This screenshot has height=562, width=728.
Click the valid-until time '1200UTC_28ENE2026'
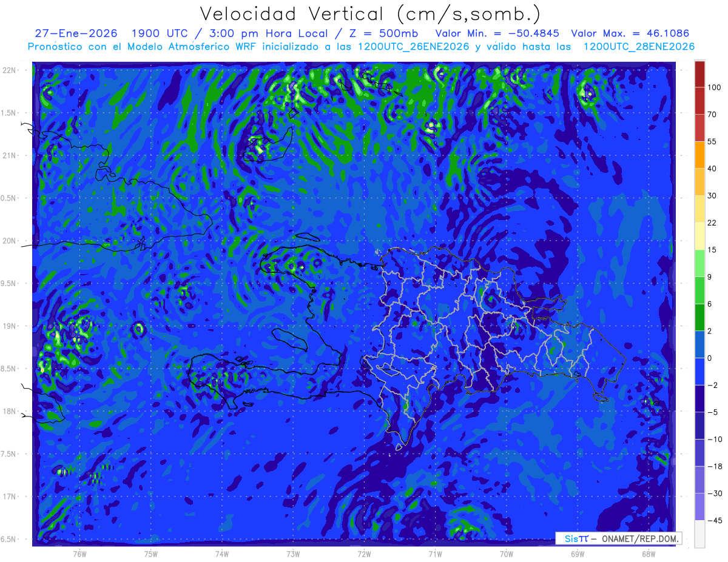[639, 47]
